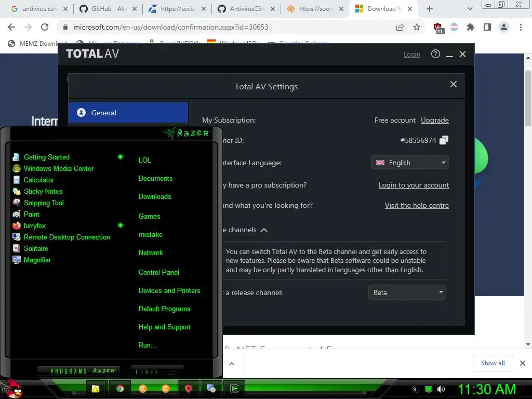
Task: Close the Total AV Settings dialog
Action: click(x=453, y=85)
